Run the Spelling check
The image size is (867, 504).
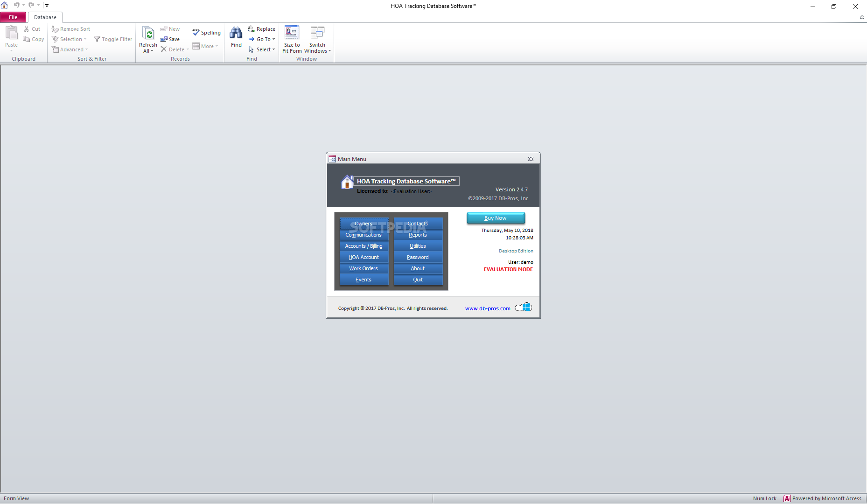[206, 32]
